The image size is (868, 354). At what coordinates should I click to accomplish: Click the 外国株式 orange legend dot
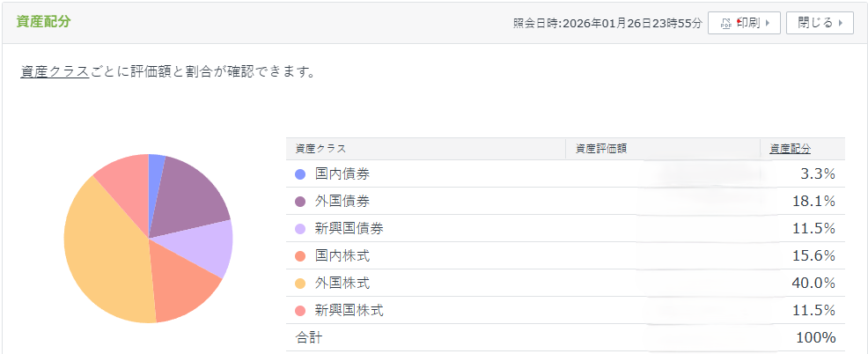point(300,284)
